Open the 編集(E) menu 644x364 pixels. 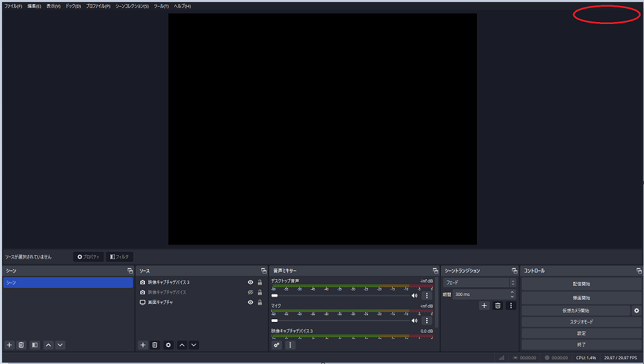pos(34,6)
